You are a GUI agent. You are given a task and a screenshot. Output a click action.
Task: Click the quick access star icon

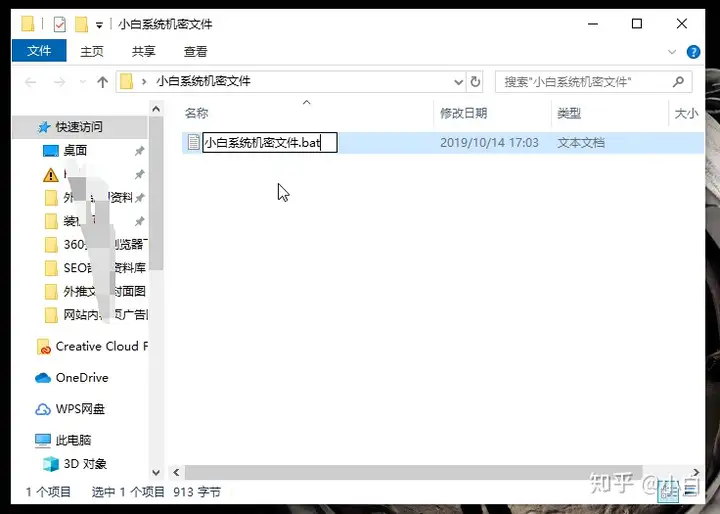click(44, 127)
